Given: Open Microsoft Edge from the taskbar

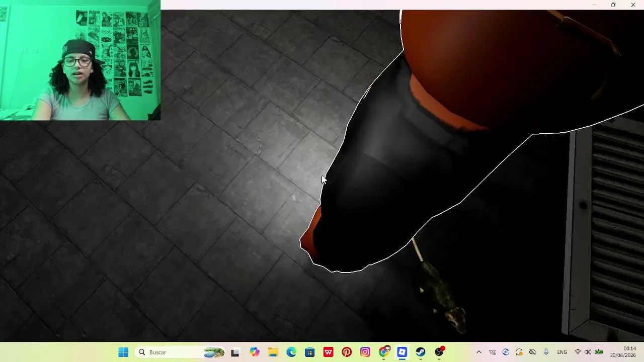Looking at the screenshot, I should tap(291, 352).
